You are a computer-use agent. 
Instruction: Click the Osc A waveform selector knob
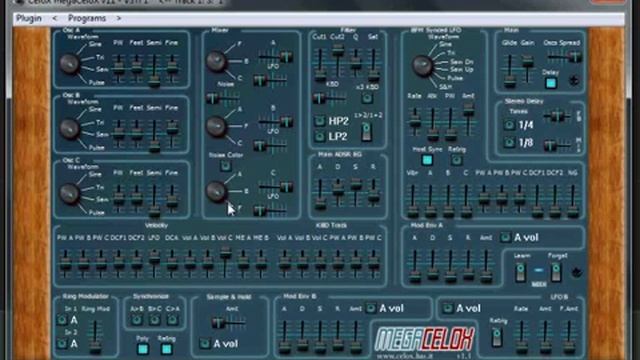point(69,64)
